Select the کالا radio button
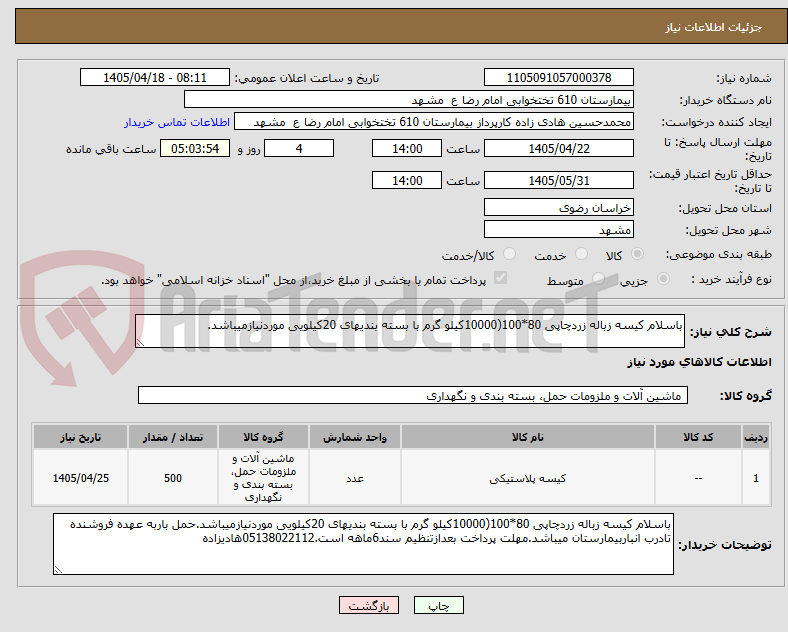This screenshot has height=632, width=788. [637, 254]
